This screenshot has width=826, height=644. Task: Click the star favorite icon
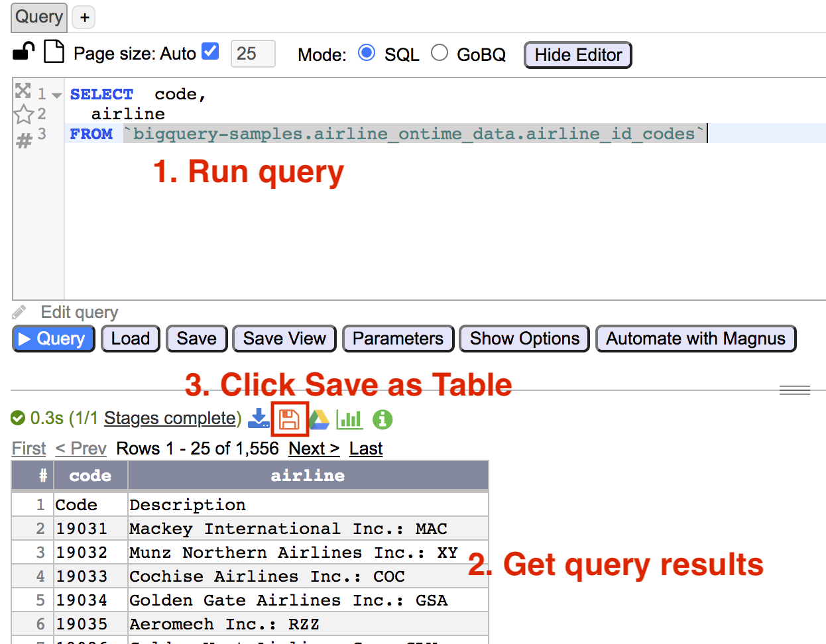pyautogui.click(x=24, y=115)
